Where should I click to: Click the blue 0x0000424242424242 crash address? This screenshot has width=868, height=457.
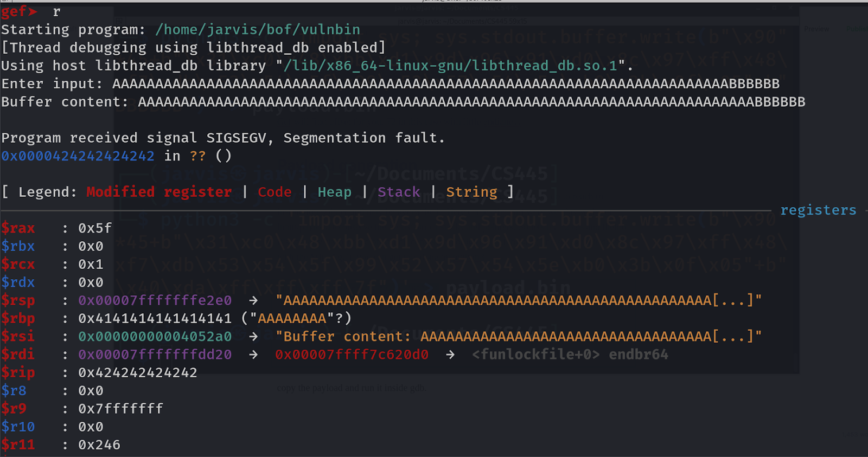(78, 156)
